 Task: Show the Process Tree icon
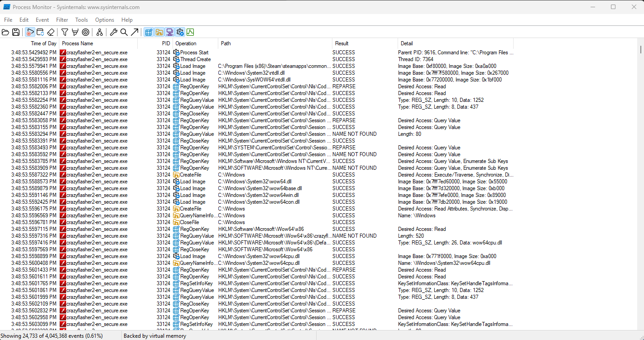point(99,32)
